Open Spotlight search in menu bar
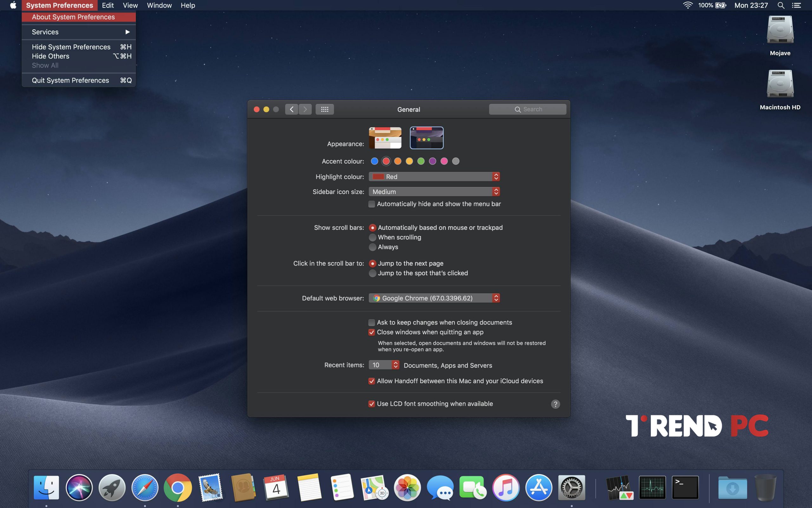Viewport: 812px width, 508px height. [x=781, y=5]
